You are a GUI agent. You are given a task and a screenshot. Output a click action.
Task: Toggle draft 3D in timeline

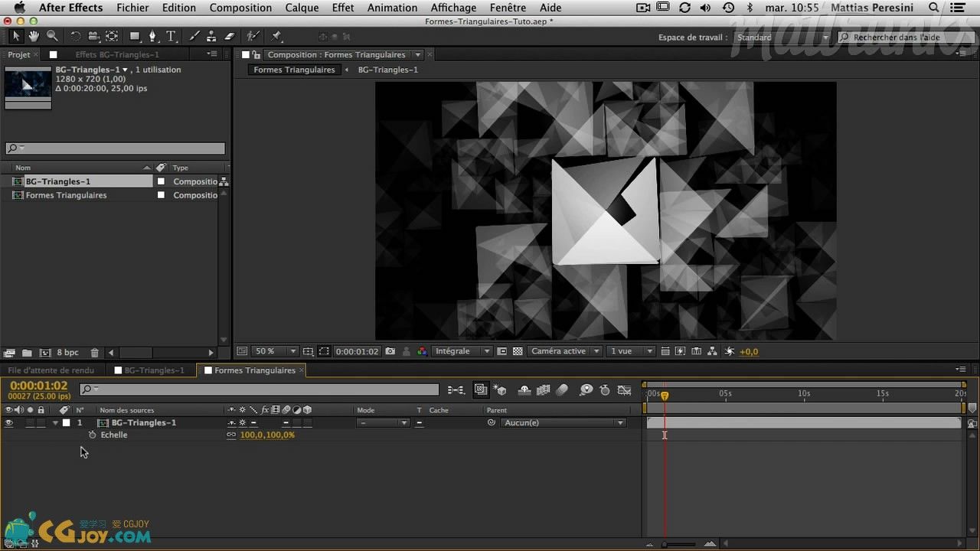click(500, 390)
